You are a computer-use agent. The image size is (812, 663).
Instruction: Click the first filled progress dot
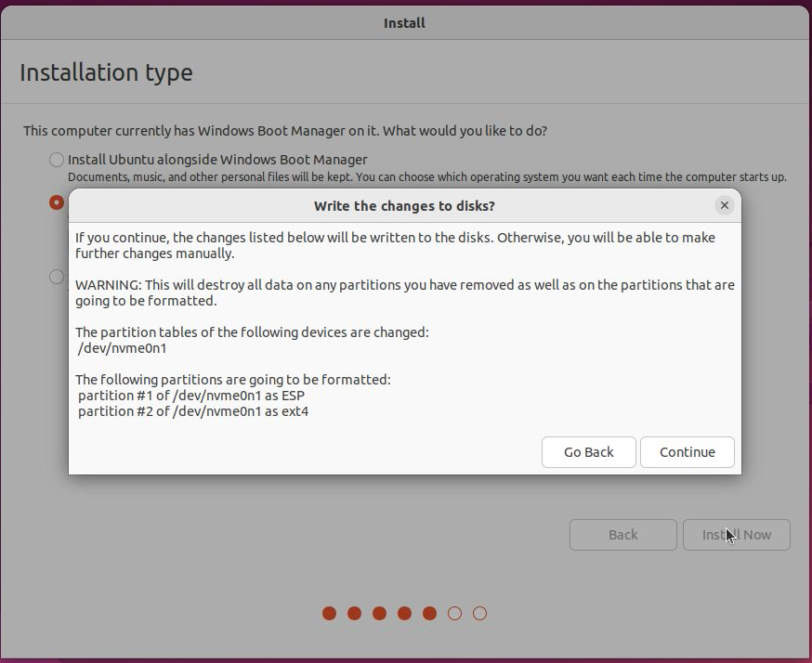click(x=329, y=613)
